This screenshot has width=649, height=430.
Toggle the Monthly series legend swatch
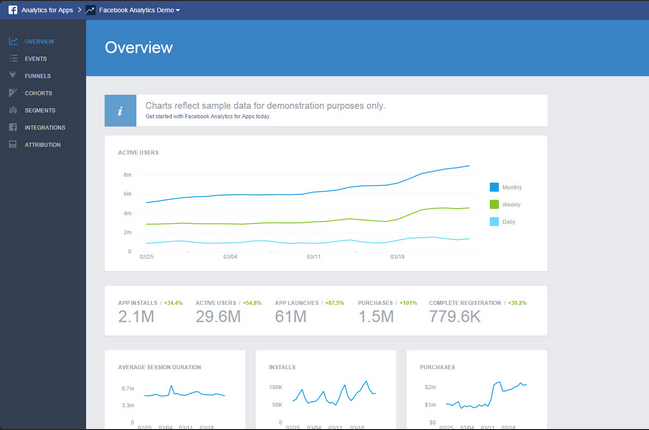point(494,187)
